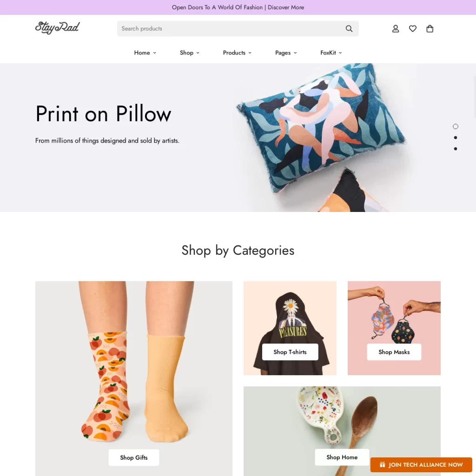Viewport: 476px width, 476px height.
Task: Select the second slide indicator dot
Action: [x=456, y=138]
